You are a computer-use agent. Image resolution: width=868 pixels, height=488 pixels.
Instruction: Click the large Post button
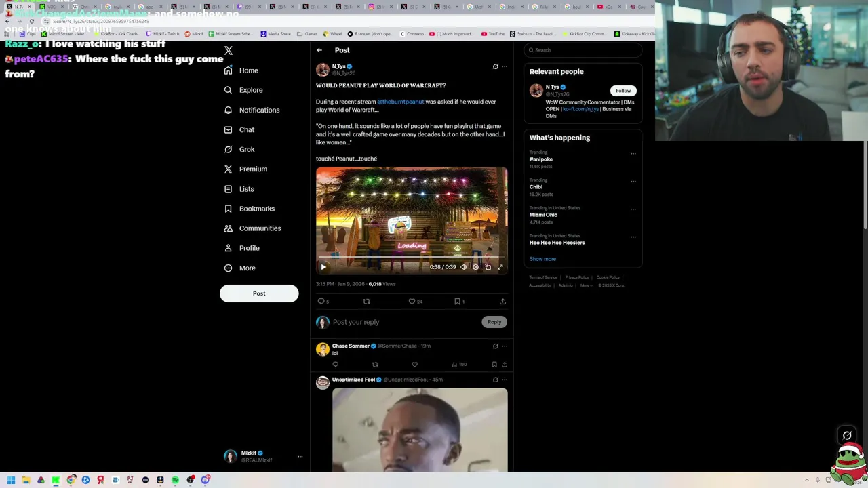tap(259, 293)
